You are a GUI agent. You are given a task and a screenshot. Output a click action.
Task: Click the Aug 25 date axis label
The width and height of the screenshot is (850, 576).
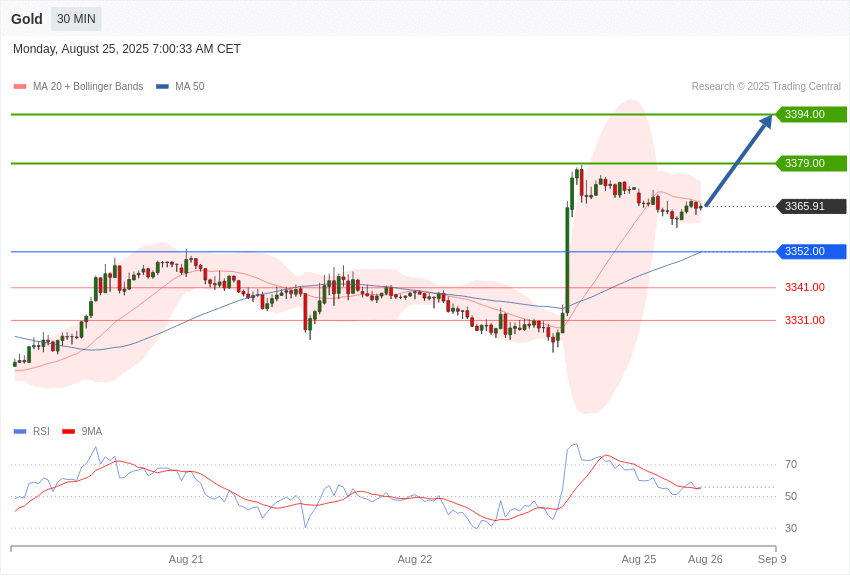pyautogui.click(x=639, y=559)
